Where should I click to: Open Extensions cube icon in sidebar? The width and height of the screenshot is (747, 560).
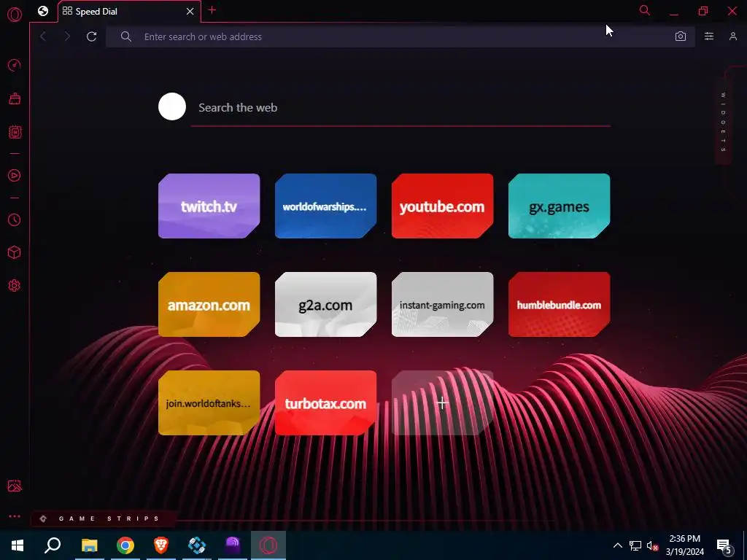(15, 252)
